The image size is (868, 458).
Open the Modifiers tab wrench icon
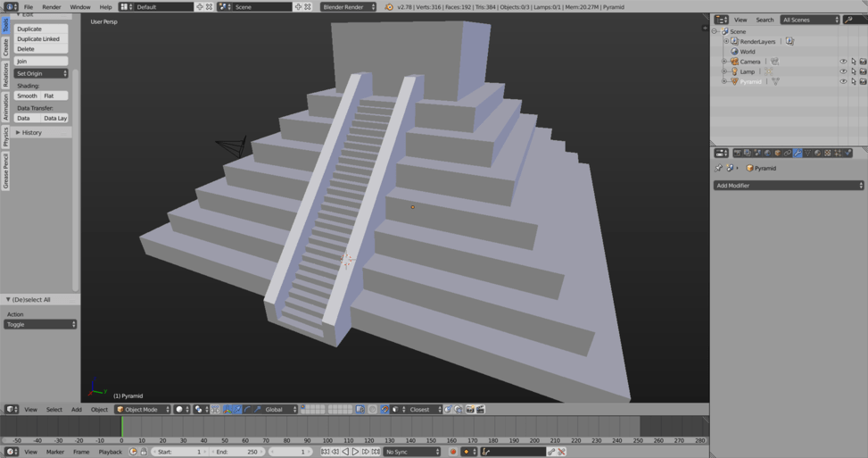coord(798,153)
